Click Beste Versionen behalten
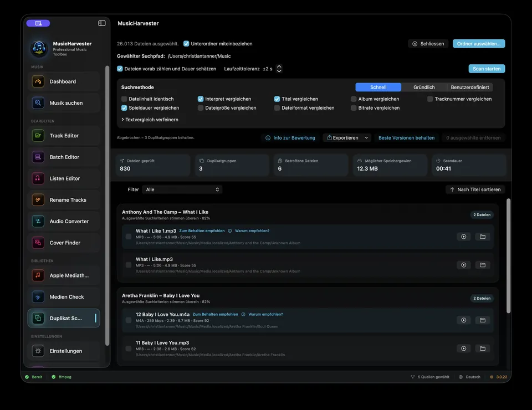 406,138
